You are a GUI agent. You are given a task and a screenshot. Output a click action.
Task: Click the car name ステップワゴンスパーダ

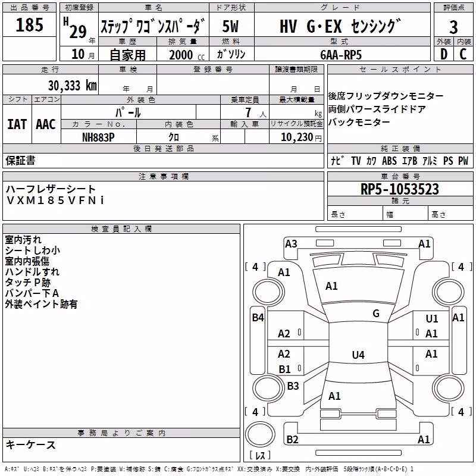point(154,26)
